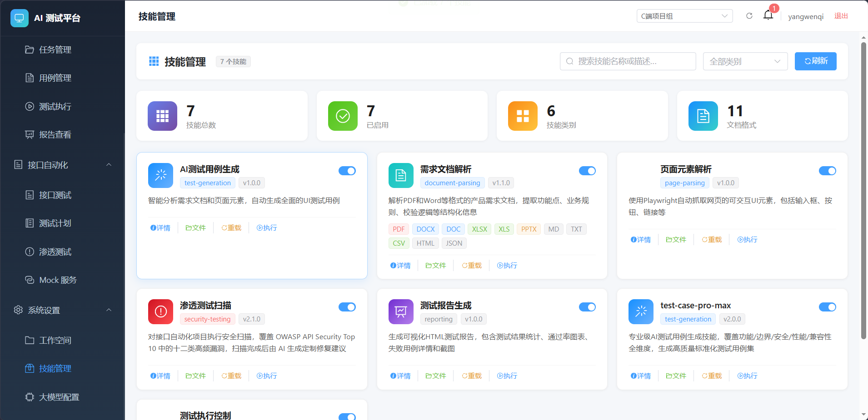Click the v2.1.0 version tag
This screenshot has height=420, width=868.
tap(252, 319)
